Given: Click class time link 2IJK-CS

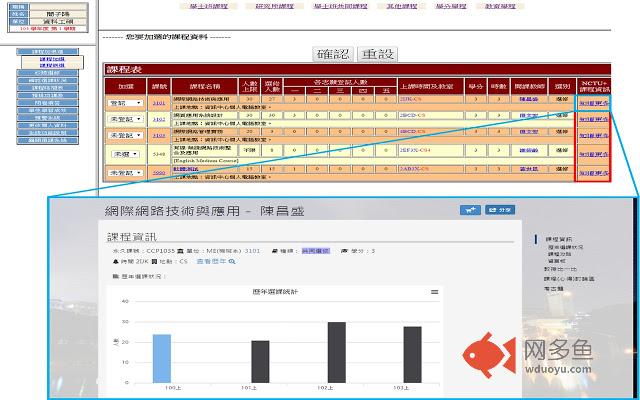Looking at the screenshot, I should (x=410, y=99).
